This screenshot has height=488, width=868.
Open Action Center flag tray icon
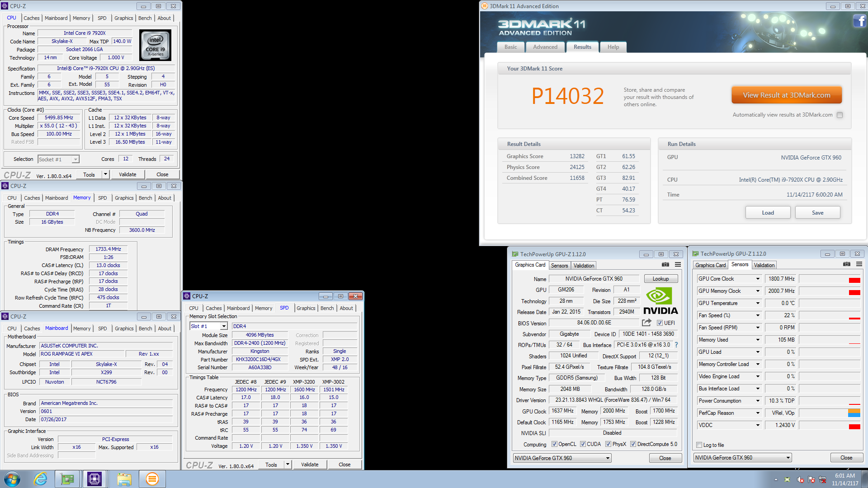[811, 479]
